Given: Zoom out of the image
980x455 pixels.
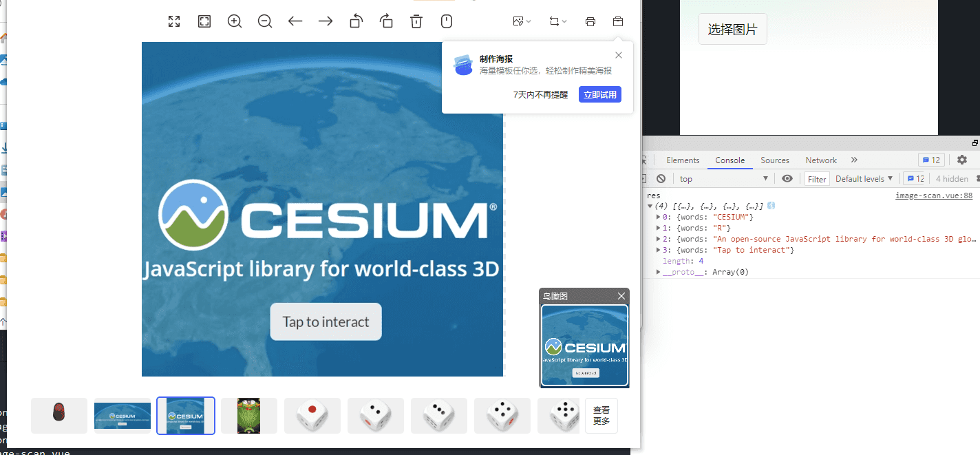Looking at the screenshot, I should point(265,21).
